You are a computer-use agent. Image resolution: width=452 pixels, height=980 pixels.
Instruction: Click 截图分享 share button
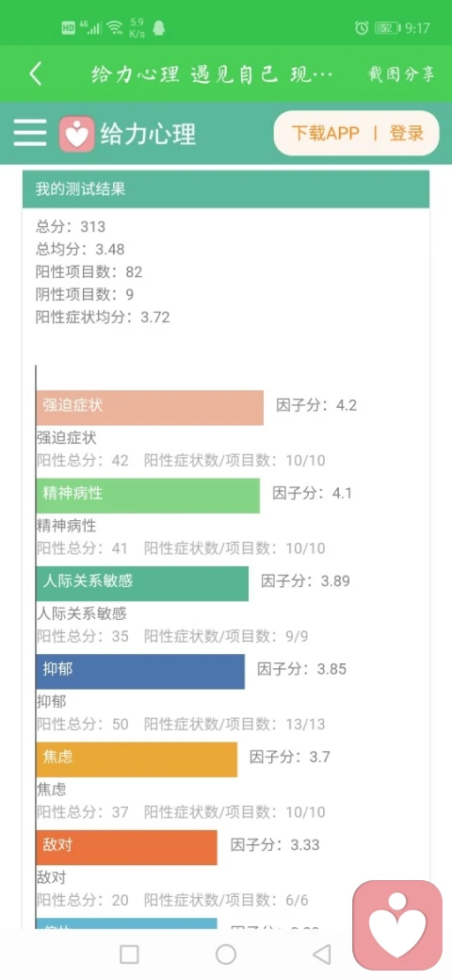click(401, 74)
